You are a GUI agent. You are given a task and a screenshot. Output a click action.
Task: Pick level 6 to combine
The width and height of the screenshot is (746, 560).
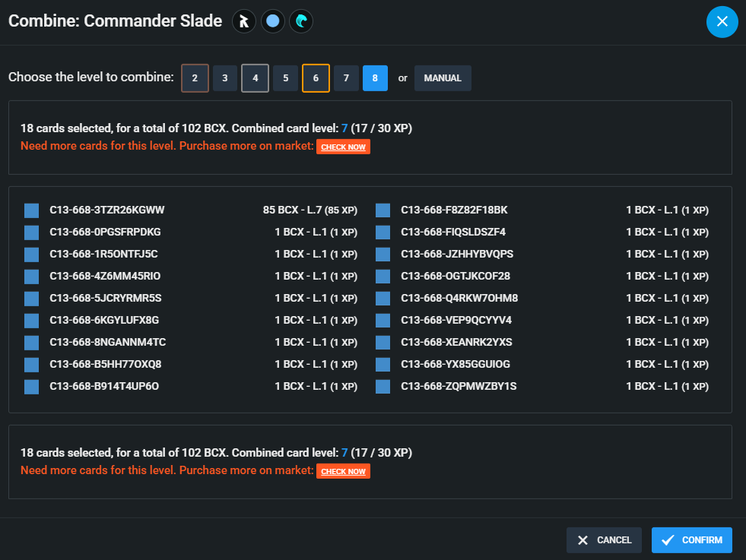point(316,78)
